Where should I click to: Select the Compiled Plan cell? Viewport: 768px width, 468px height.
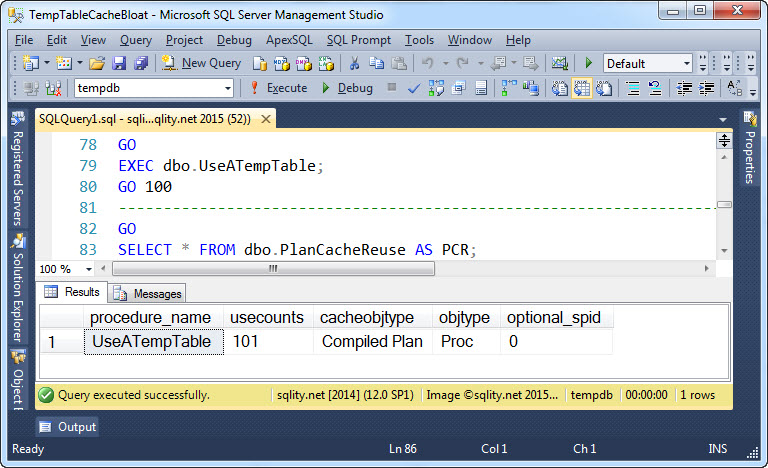pos(372,342)
